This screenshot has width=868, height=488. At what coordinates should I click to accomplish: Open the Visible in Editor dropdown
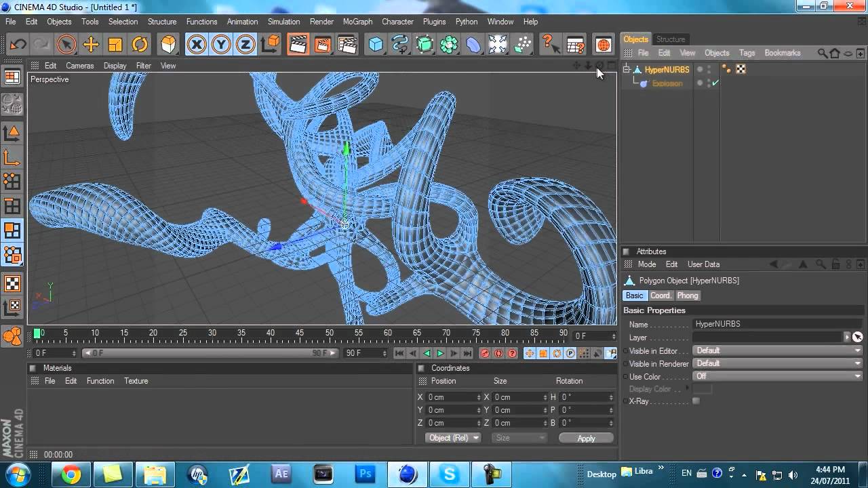point(778,350)
